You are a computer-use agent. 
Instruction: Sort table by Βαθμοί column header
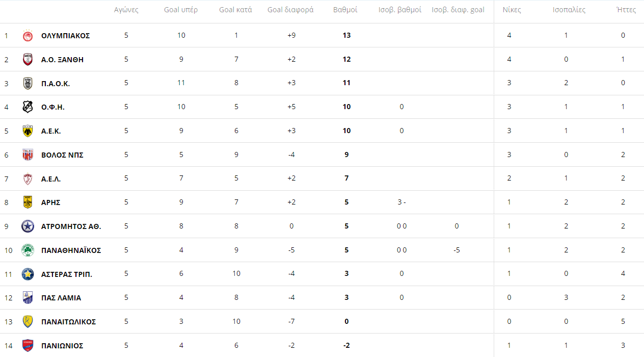coord(345,10)
